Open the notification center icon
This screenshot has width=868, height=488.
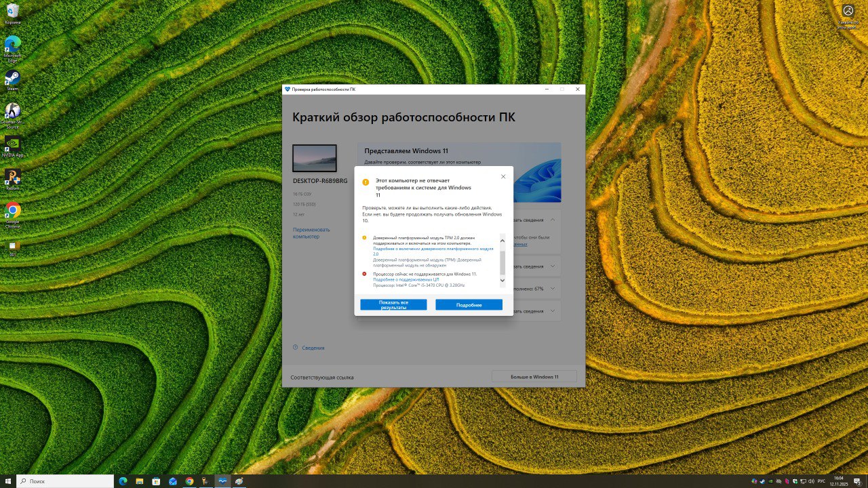point(857,481)
